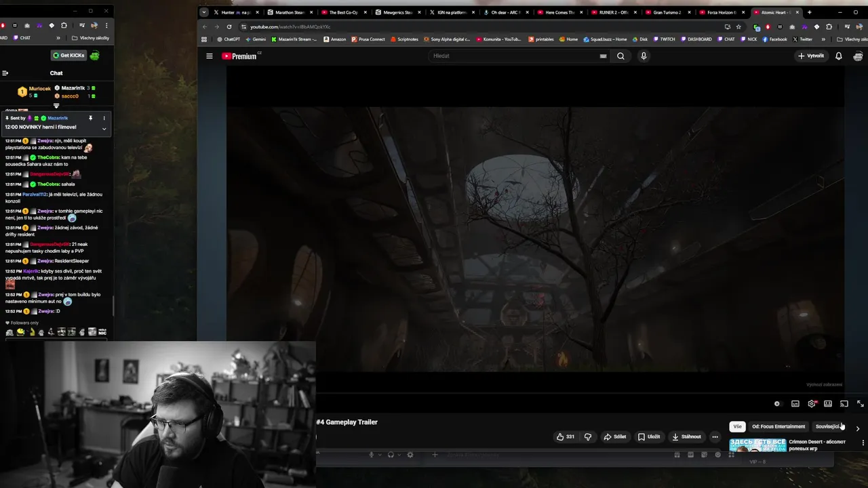Start voice search with the microphone icon

[x=644, y=56]
